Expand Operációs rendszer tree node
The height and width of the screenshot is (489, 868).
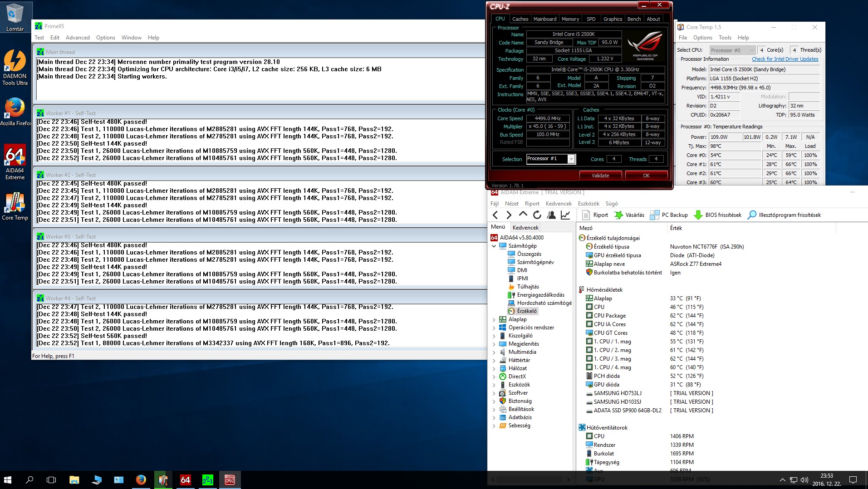click(x=494, y=328)
